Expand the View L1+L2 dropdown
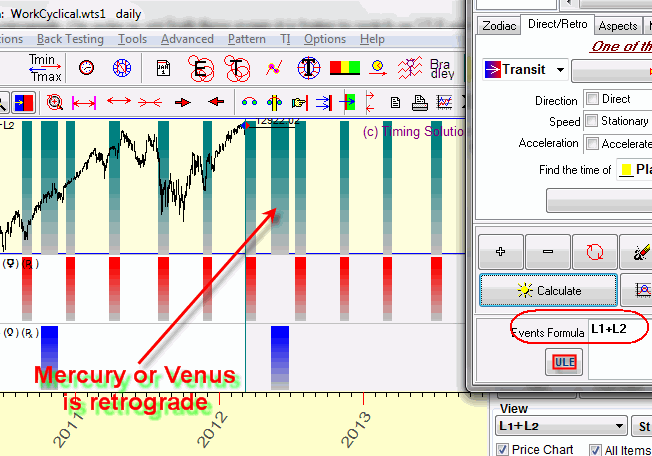 [x=620, y=427]
